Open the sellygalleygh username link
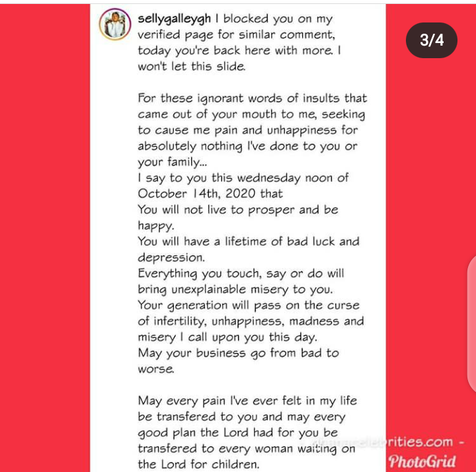The height and width of the screenshot is (472, 476). (175, 19)
